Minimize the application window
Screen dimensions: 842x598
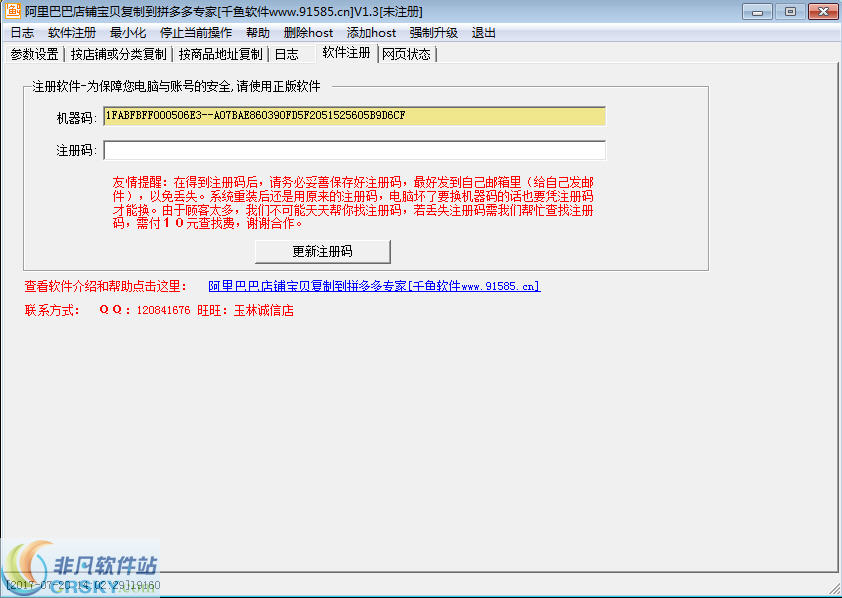coord(758,11)
